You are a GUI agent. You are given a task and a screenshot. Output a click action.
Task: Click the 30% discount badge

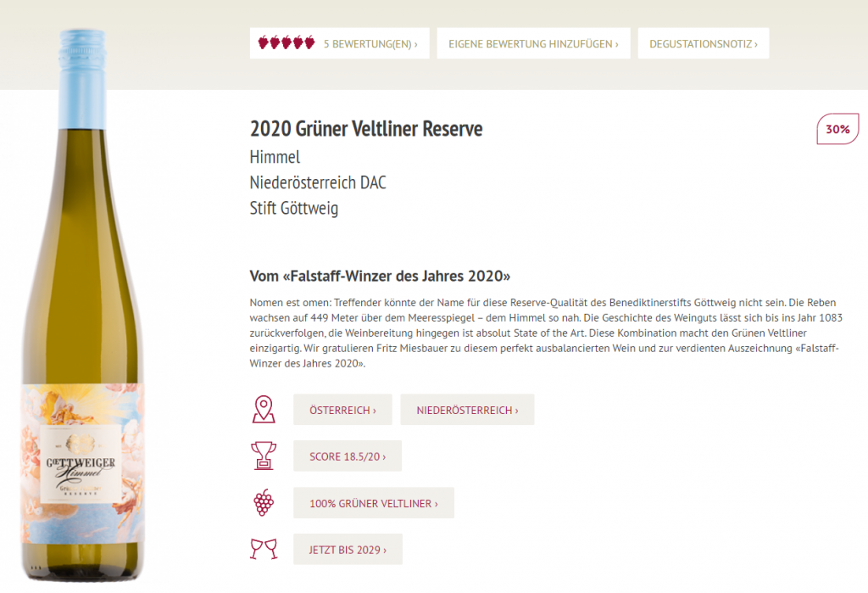click(x=837, y=129)
